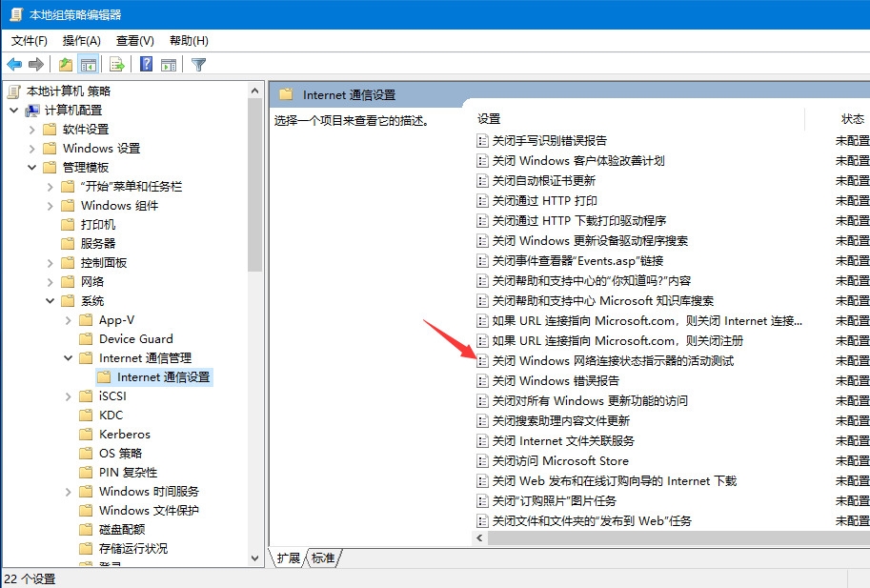The width and height of the screenshot is (870, 588).
Task: Select the 关闭访问 Microsoft Store policy
Action: [560, 461]
